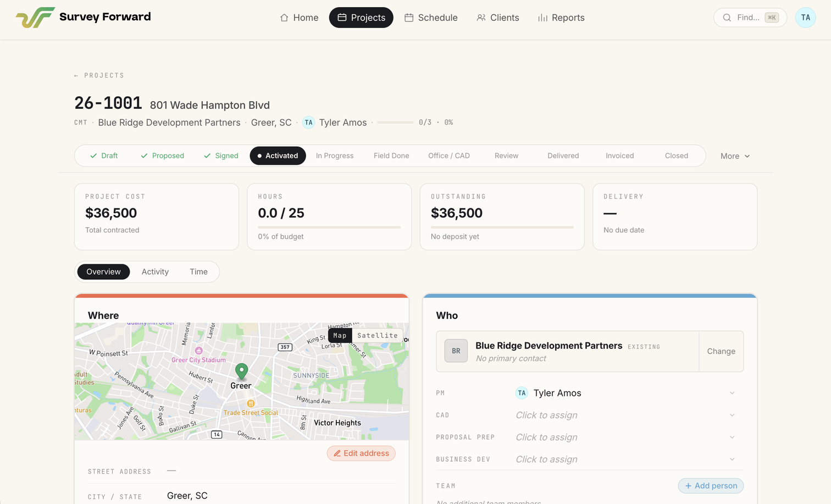Click the TA avatar beside Tyler Amos in header
Viewport: 831px width, 504px height.
tap(309, 123)
